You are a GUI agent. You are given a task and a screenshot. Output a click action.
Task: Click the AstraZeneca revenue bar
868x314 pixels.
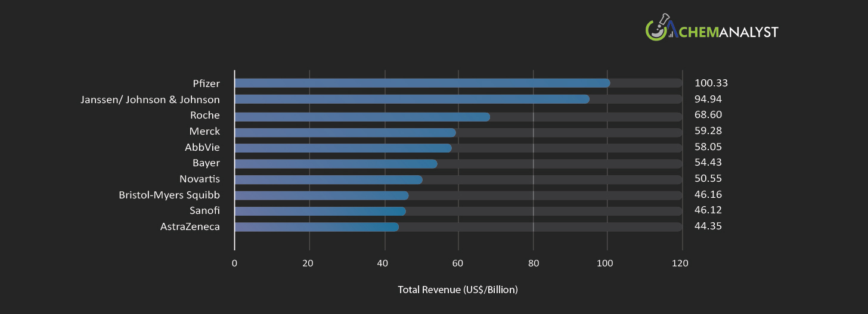pos(317,226)
